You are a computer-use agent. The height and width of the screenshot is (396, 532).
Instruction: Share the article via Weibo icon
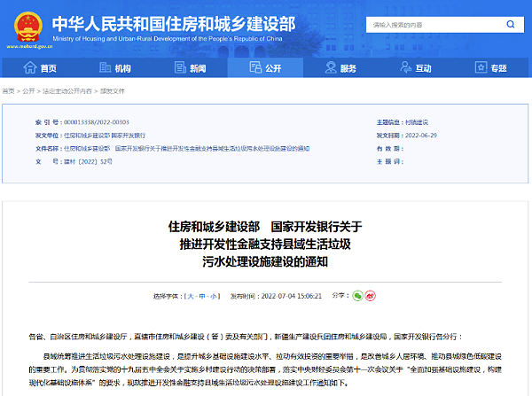click(x=370, y=295)
